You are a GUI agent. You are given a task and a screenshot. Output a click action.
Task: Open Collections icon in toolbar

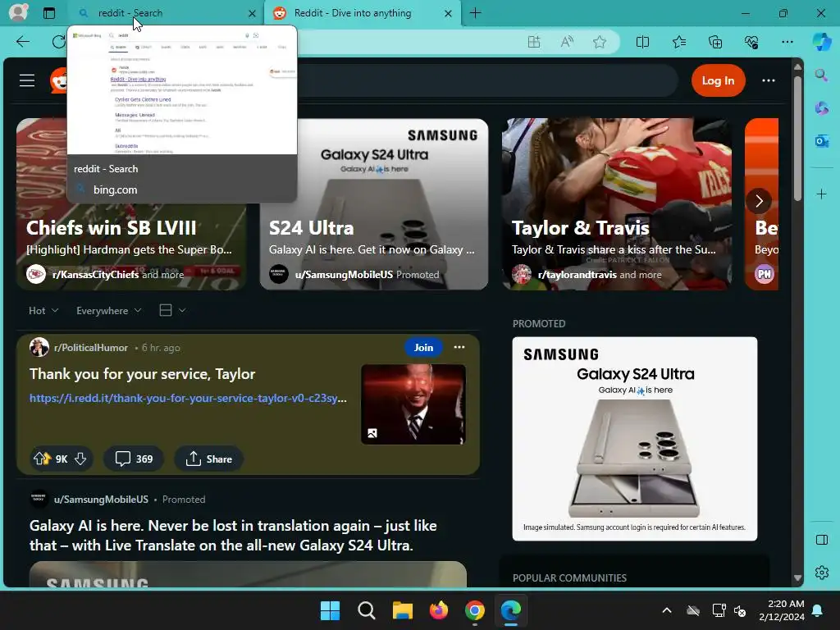[x=715, y=42]
